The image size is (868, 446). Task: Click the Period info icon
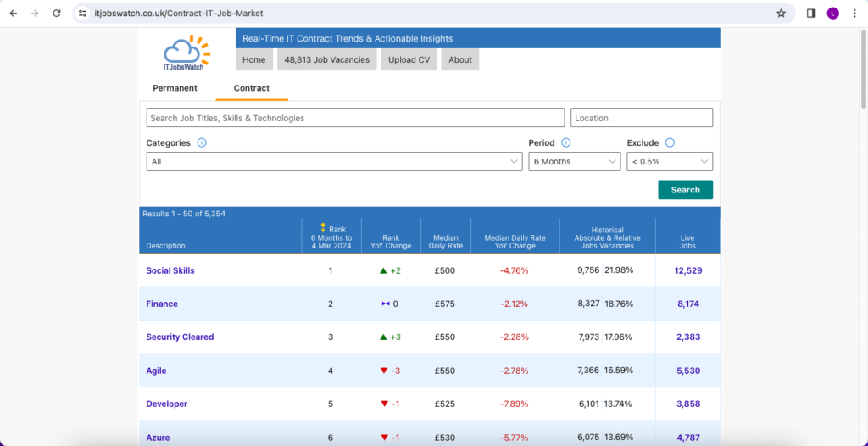(x=566, y=143)
